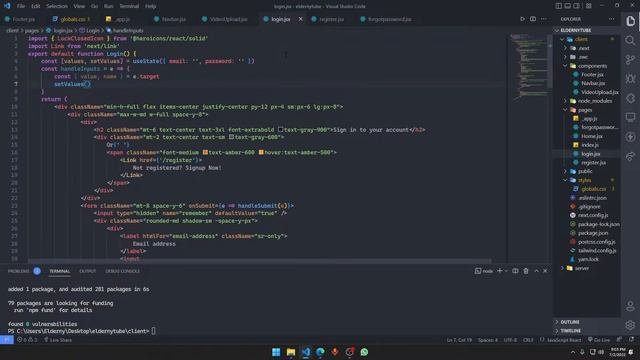Viewport: 640px width, 360px height.
Task: Open package.json in the Explorer tree
Action: click(x=593, y=233)
